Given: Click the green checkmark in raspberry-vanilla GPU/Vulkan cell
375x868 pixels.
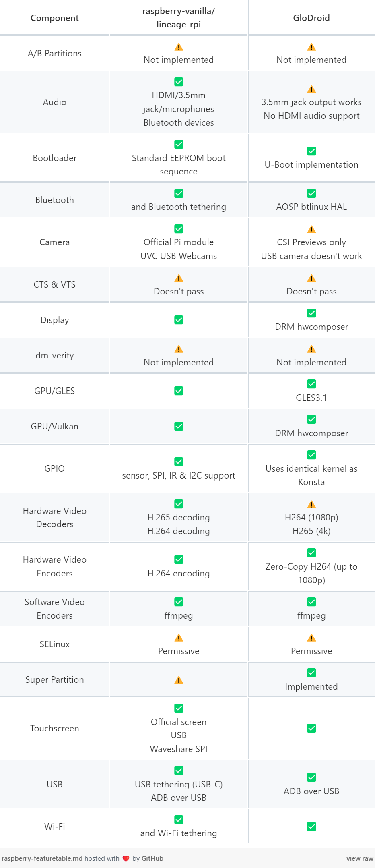Looking at the screenshot, I should [179, 426].
